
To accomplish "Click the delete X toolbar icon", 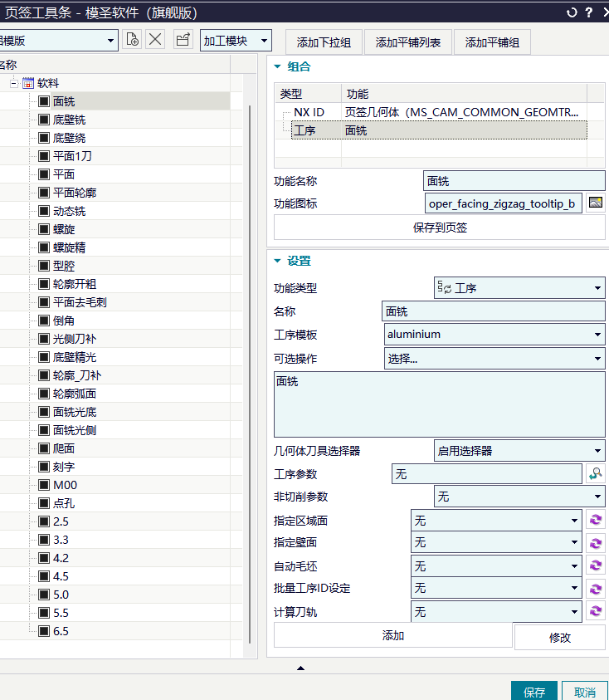I will 155,40.
